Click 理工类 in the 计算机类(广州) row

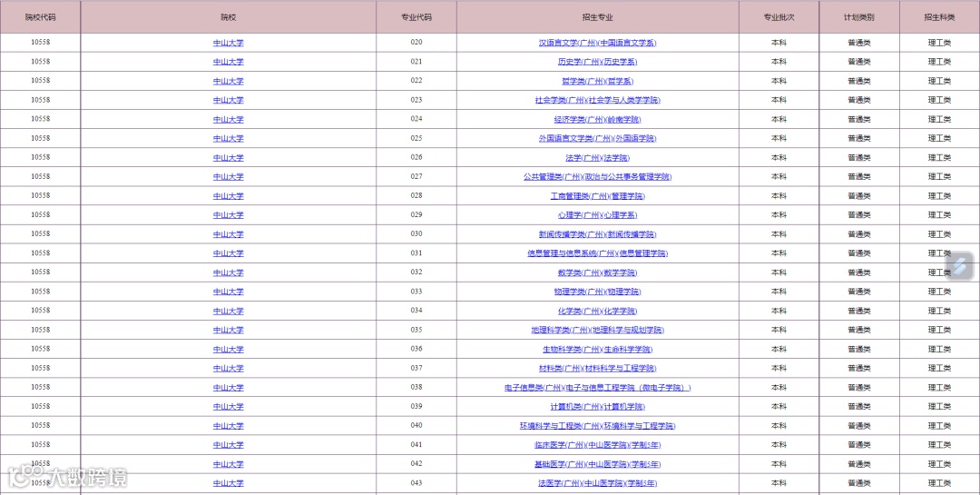[x=939, y=406]
